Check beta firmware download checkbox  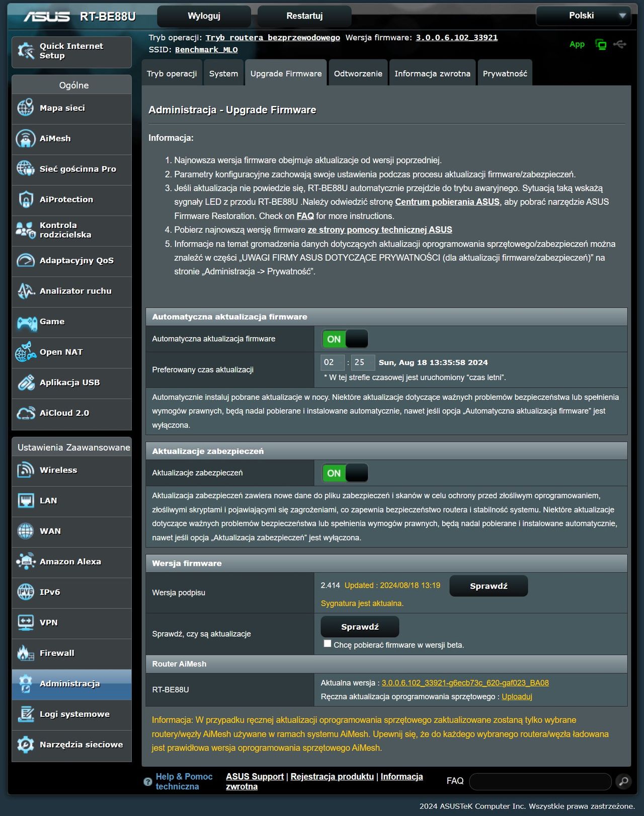tap(328, 644)
